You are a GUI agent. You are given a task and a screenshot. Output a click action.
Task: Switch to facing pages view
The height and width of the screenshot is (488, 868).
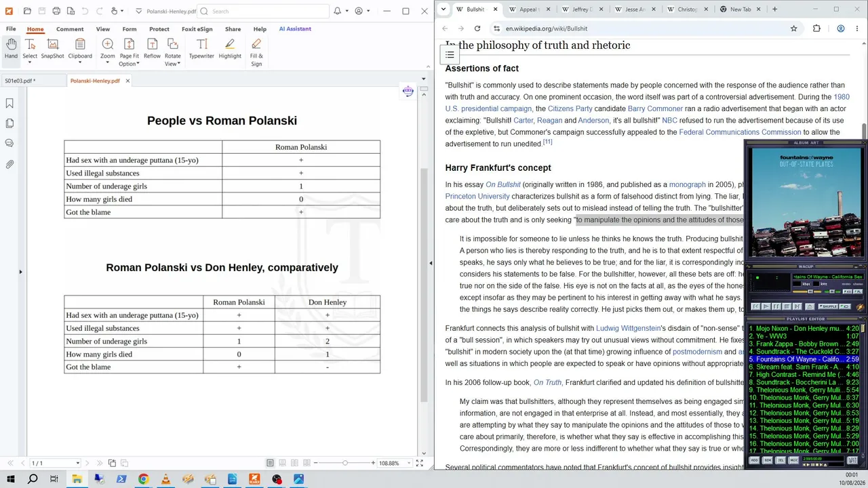(x=294, y=463)
